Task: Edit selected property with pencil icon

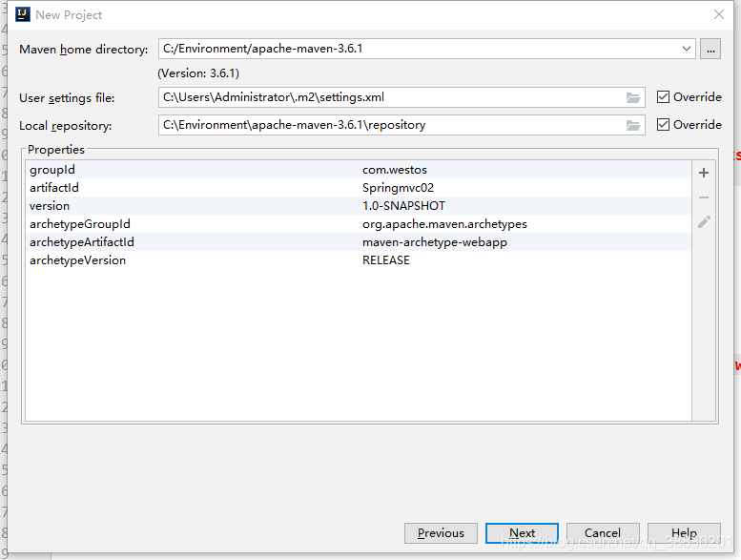Action: pos(704,222)
